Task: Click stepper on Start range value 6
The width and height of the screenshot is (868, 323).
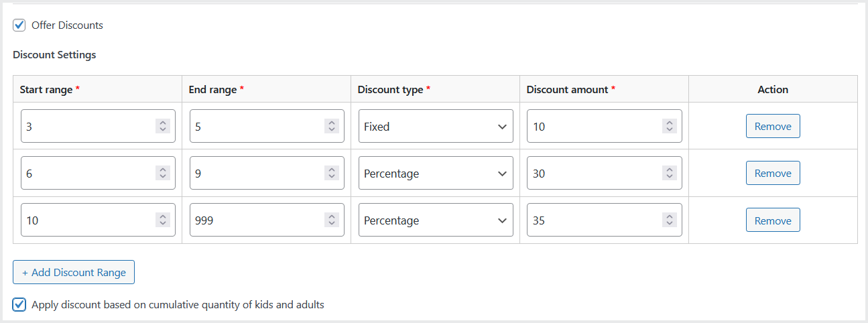Action: click(x=163, y=174)
